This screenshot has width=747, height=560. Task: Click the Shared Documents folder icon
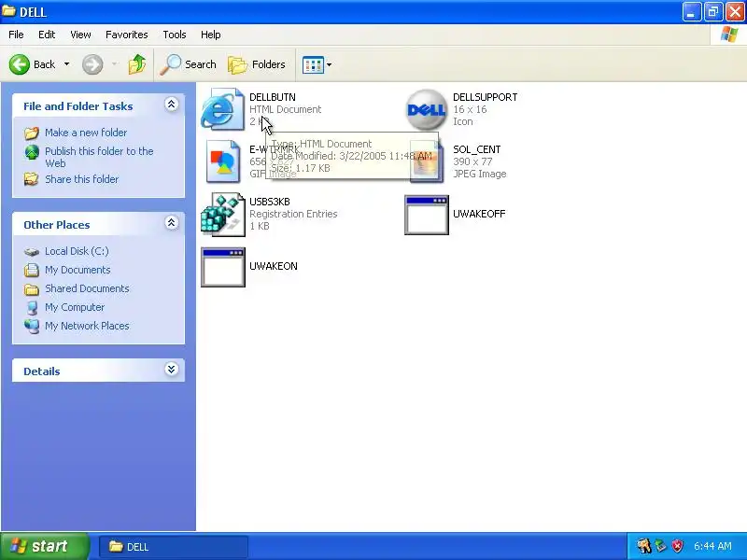(x=32, y=289)
